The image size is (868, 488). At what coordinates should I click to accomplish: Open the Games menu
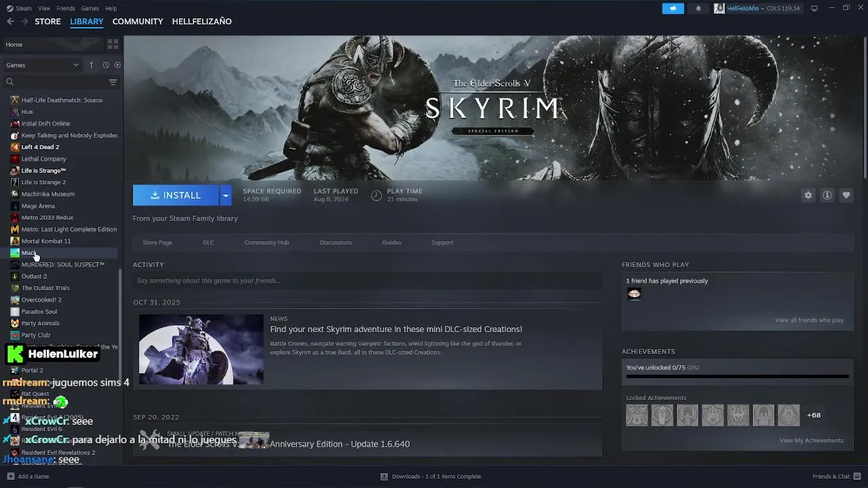[90, 8]
